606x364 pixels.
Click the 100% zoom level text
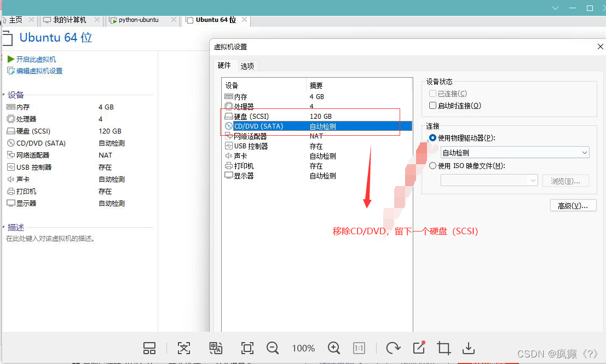[303, 348]
